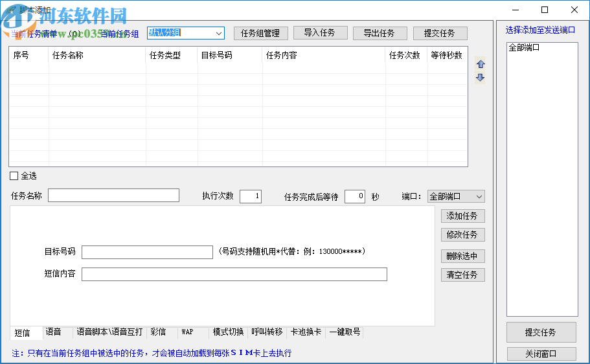Minimize the 脚本添加 window
This screenshot has height=364, width=590.
pos(516,10)
